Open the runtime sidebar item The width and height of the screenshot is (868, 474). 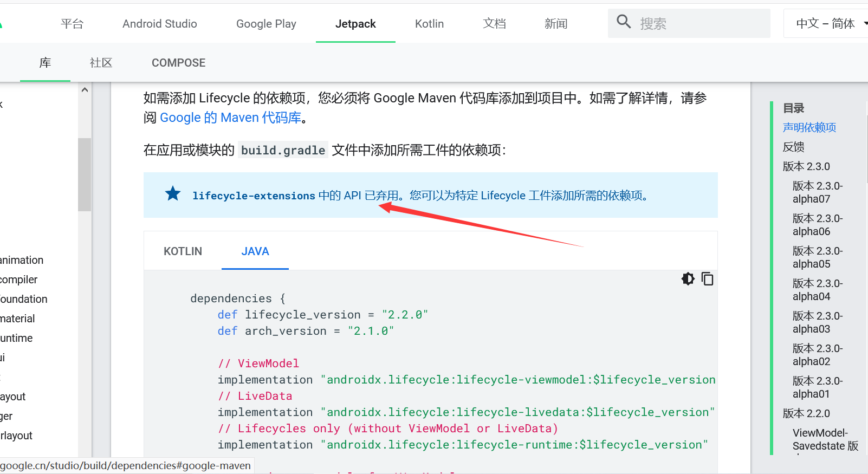[16, 338]
